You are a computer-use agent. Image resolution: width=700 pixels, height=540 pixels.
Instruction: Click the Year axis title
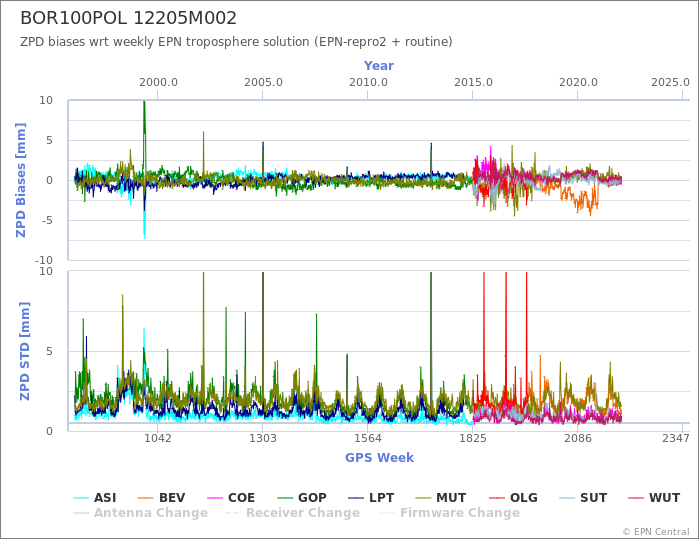(x=379, y=66)
